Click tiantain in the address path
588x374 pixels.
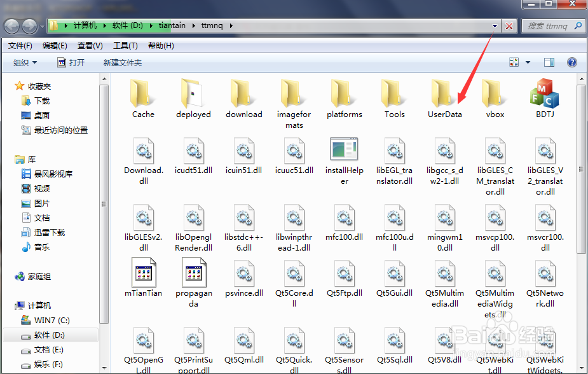172,25
